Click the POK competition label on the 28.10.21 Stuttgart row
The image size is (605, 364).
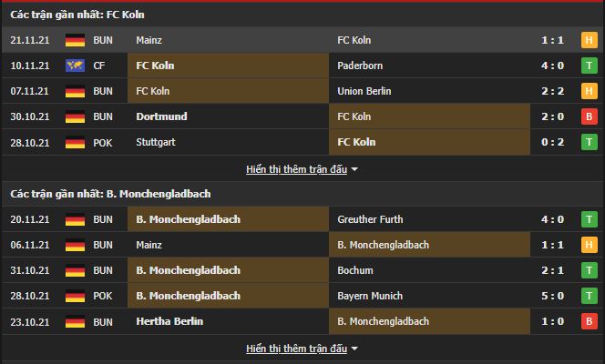tap(103, 143)
